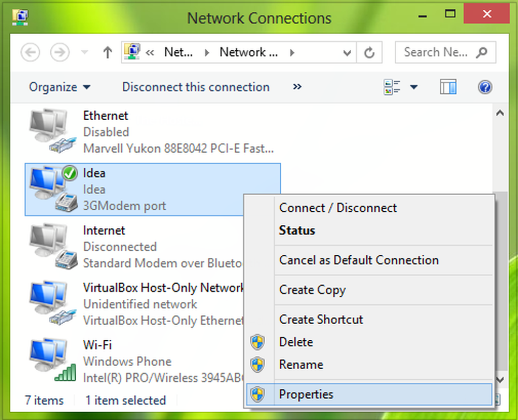Expand the address bar history dropdown

(347, 52)
